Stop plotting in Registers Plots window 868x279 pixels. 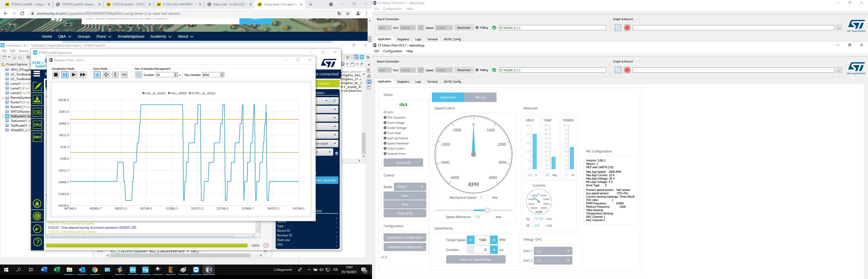click(x=56, y=75)
